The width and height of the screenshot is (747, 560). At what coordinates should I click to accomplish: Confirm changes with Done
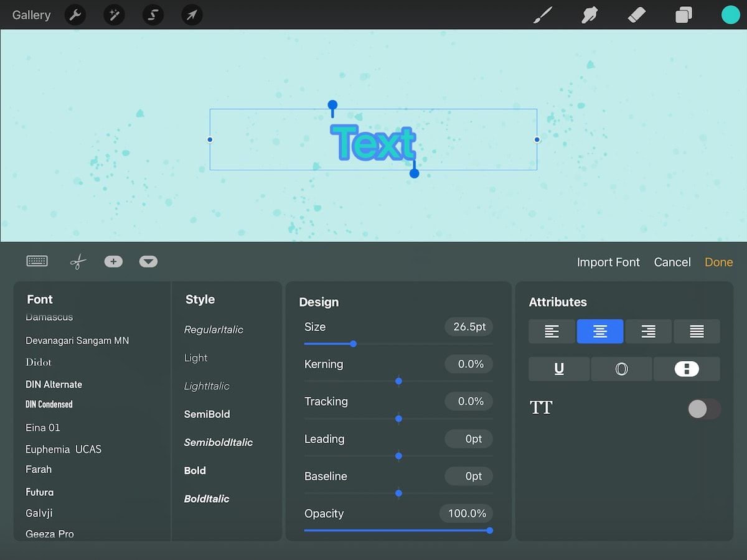(718, 262)
